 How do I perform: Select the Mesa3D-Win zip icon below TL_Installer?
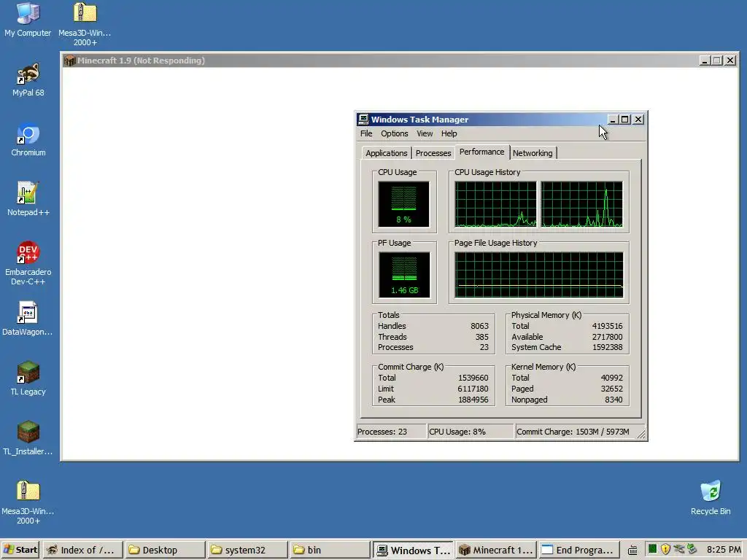28,502
